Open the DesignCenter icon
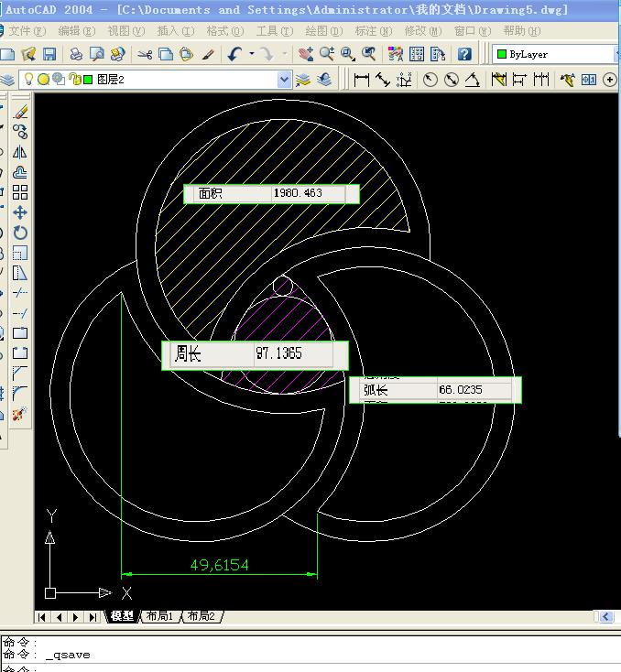The height and width of the screenshot is (672, 621). 417,54
